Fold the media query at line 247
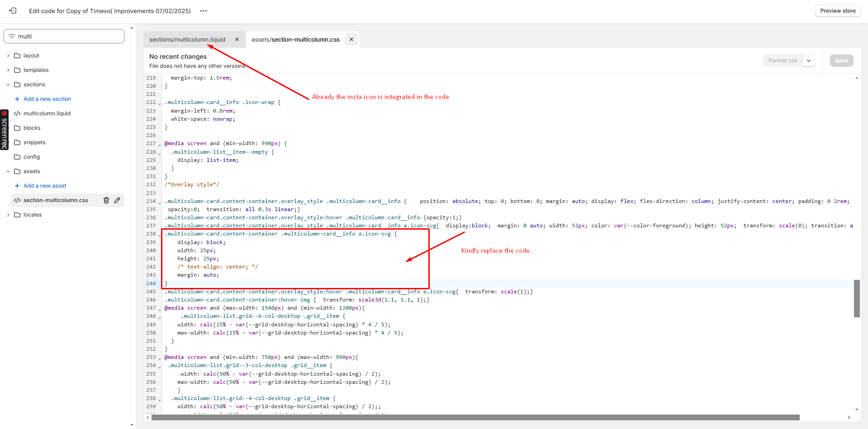 159,309
